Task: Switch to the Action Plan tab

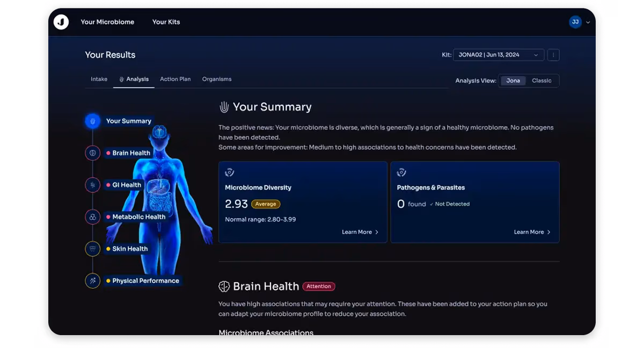Action: (x=175, y=79)
